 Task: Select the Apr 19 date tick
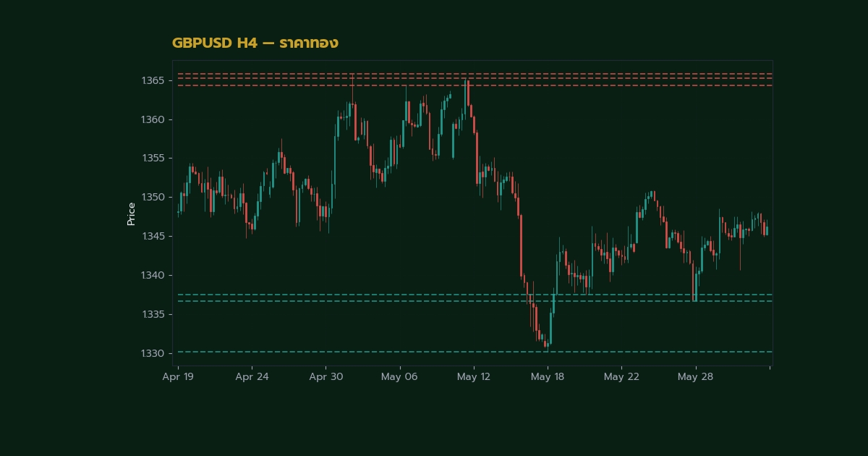coord(178,377)
